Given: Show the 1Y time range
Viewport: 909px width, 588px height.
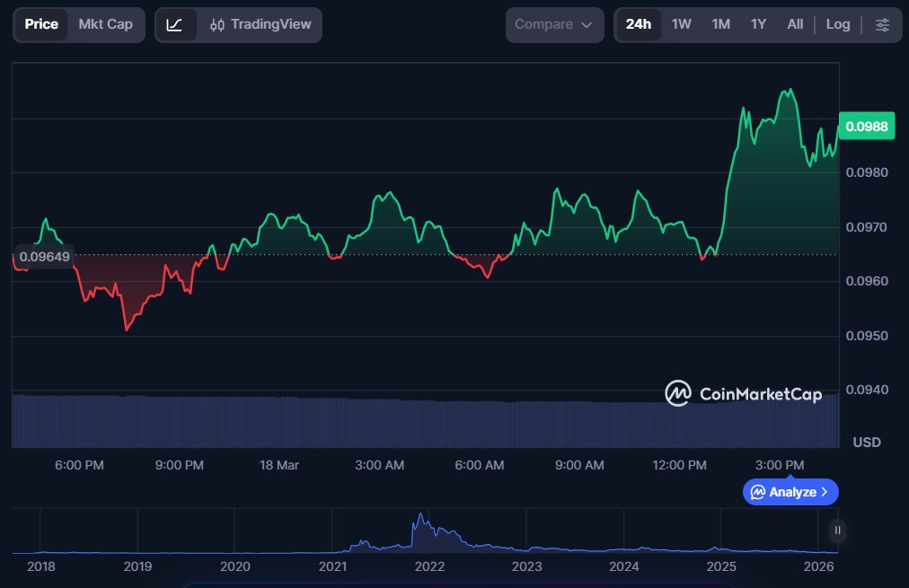Looking at the screenshot, I should 758,25.
